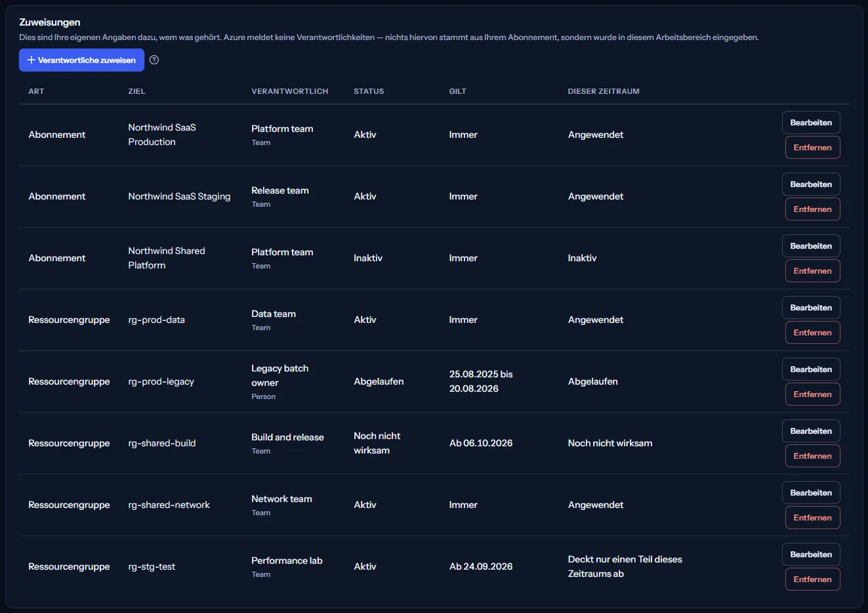Edit the Northwind Shared Platform row
868x613 pixels.
[x=811, y=246]
